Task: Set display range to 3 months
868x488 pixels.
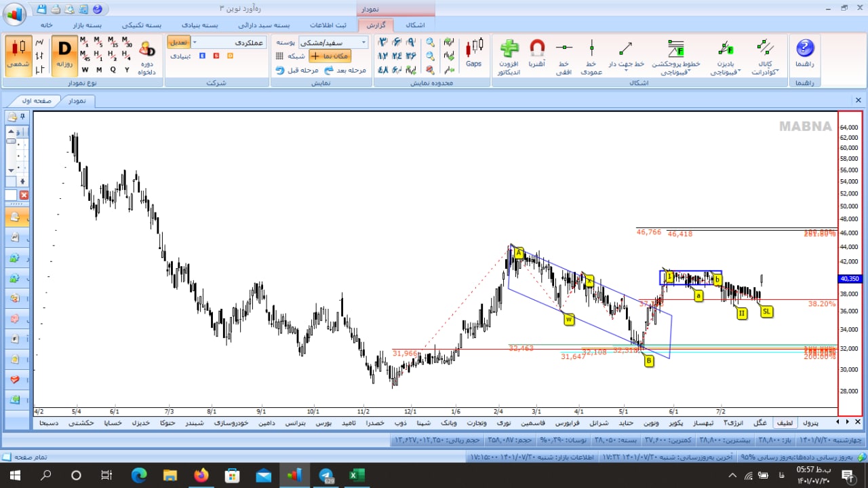Action: tap(383, 42)
